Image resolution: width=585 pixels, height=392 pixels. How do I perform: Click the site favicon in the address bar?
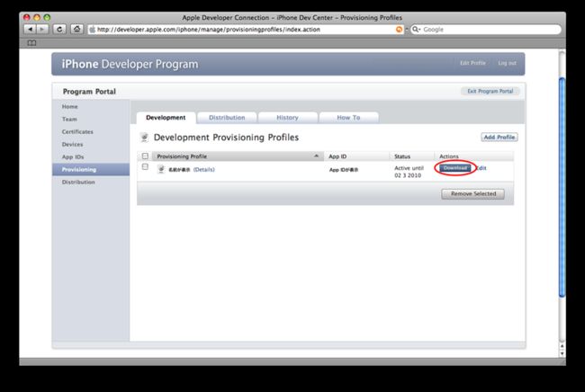coord(92,30)
